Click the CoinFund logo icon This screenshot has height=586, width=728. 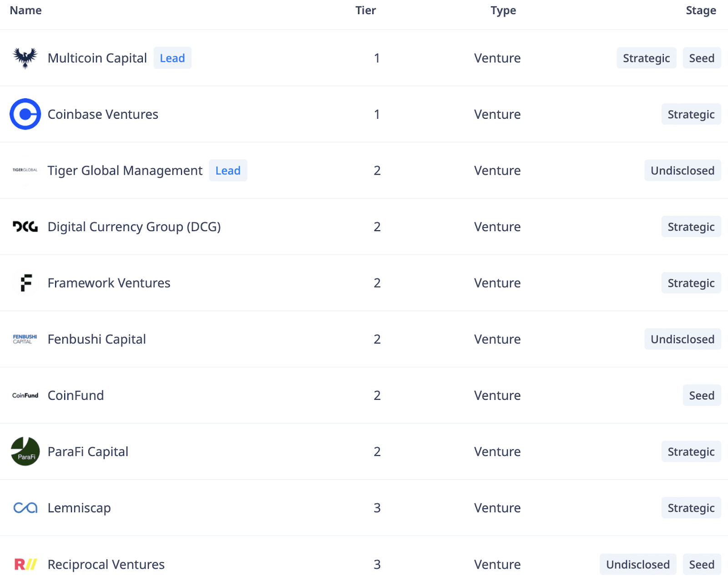pos(25,395)
